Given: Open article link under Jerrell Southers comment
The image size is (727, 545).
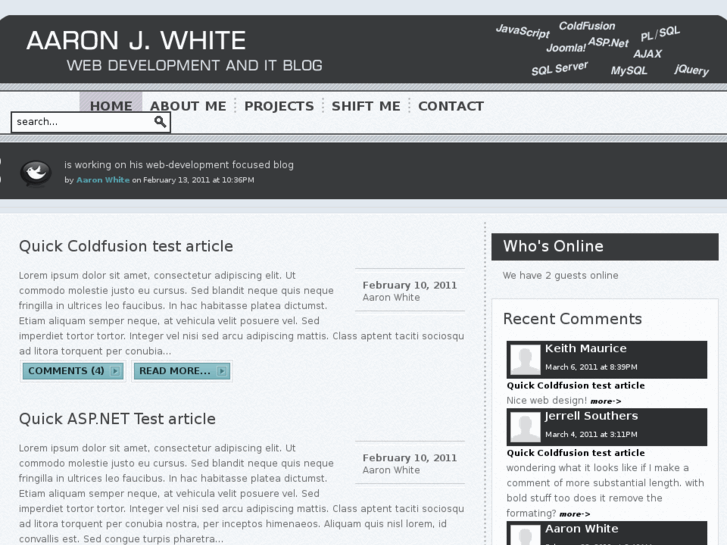Looking at the screenshot, I should pos(575,453).
